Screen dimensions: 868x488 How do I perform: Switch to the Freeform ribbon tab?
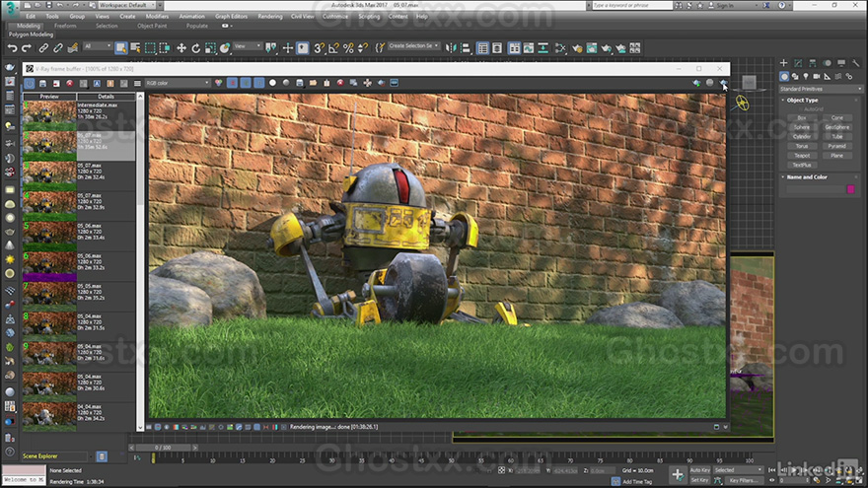65,26
